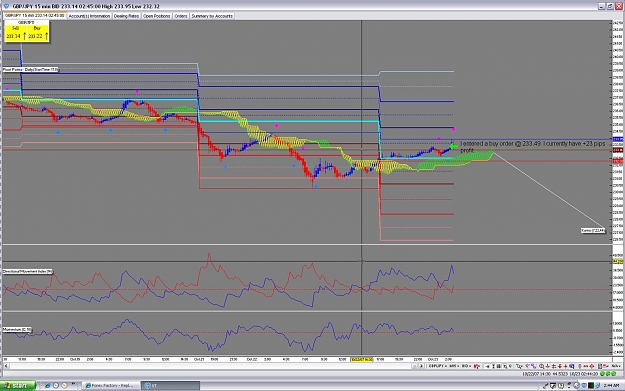Click the red plus crosshair icon

point(566,366)
